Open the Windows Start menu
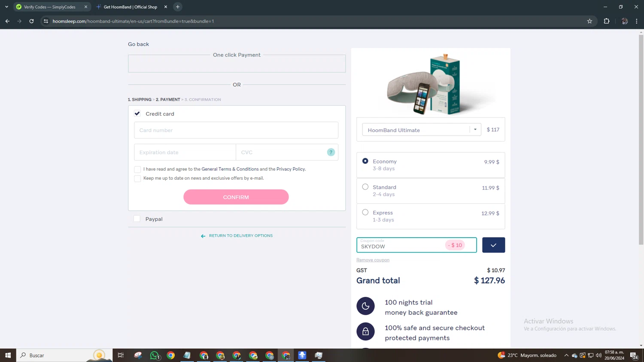The height and width of the screenshot is (362, 644). 8,355
